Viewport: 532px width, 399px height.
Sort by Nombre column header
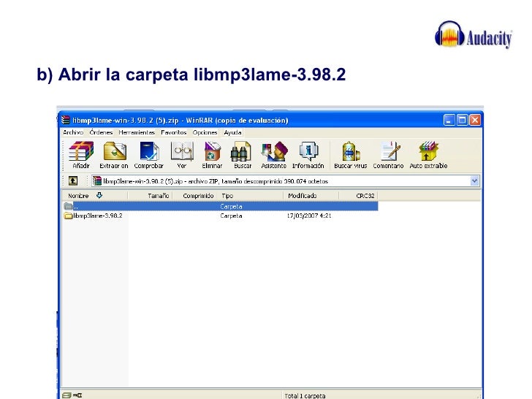pyautogui.click(x=94, y=196)
